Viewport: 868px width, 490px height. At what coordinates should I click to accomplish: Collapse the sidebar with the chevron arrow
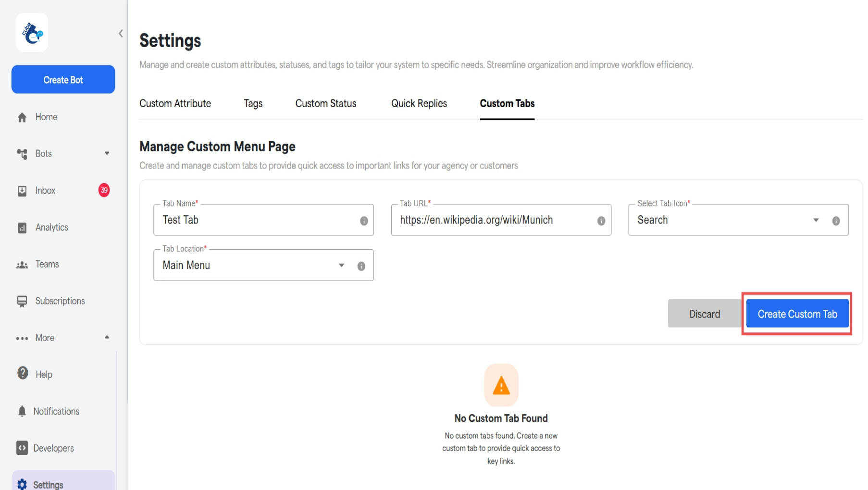click(x=121, y=34)
